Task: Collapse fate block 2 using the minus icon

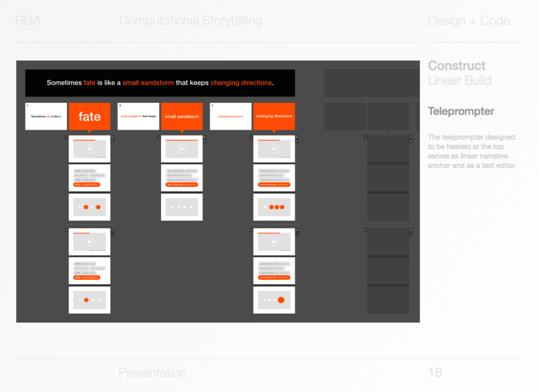Action: click(x=112, y=234)
